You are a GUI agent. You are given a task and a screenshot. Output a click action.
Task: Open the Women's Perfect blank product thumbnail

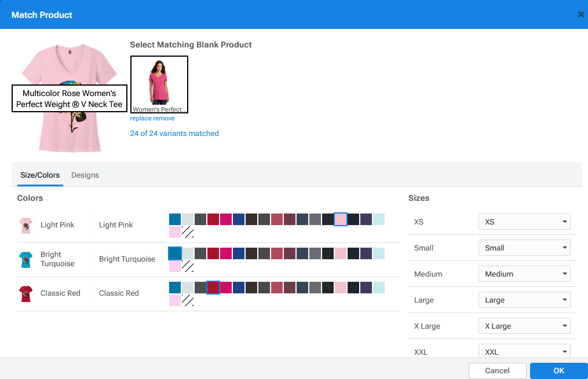pos(159,83)
